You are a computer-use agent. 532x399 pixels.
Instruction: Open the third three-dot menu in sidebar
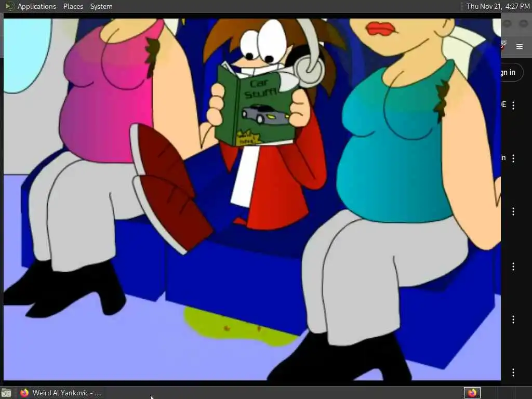[x=513, y=212]
